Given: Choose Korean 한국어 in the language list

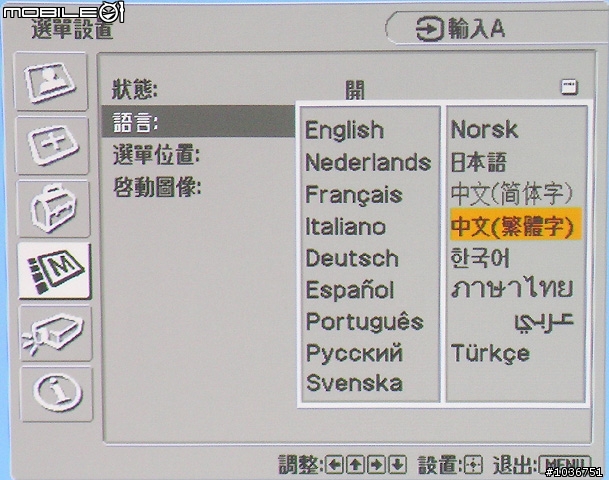Looking at the screenshot, I should coord(480,258).
